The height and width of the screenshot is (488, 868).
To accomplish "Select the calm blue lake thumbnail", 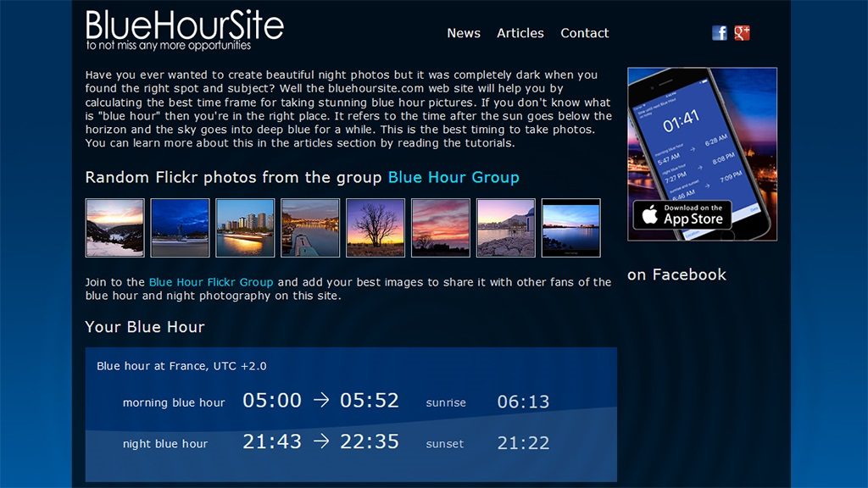I will 570,228.
